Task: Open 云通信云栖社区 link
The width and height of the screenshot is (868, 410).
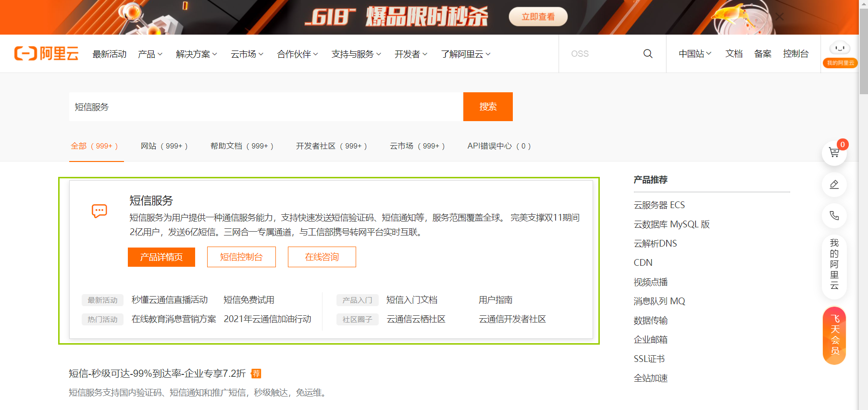Action: [416, 319]
